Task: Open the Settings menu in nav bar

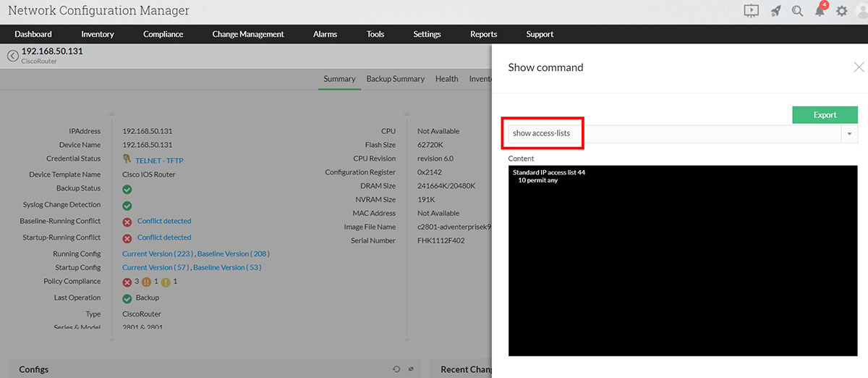Action: (x=427, y=34)
